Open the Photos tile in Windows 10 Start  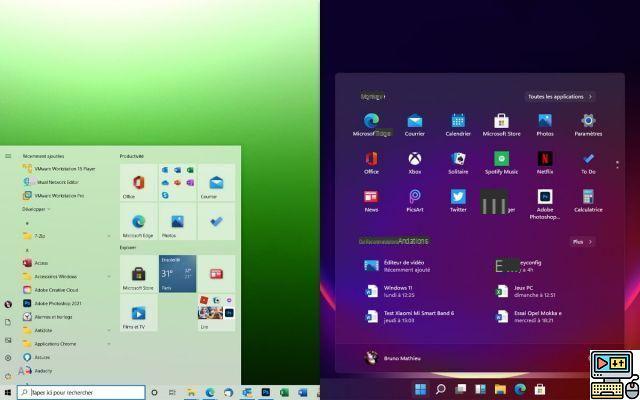click(178, 222)
